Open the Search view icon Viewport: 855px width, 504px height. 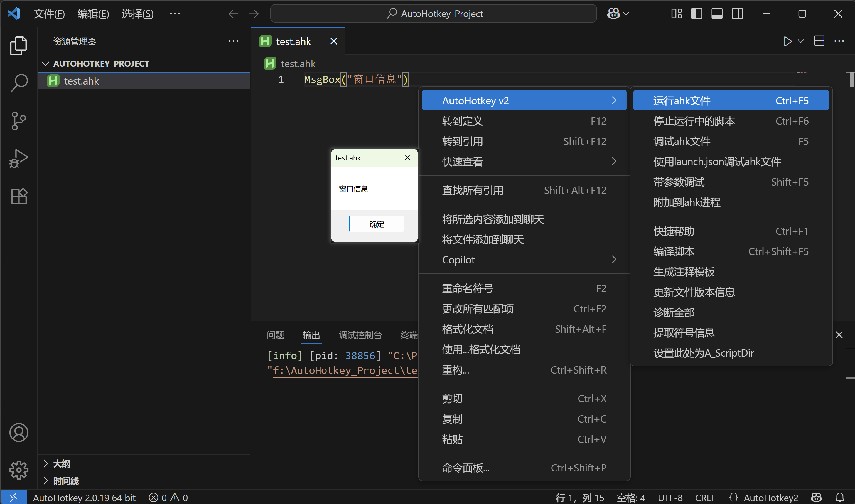[x=19, y=83]
